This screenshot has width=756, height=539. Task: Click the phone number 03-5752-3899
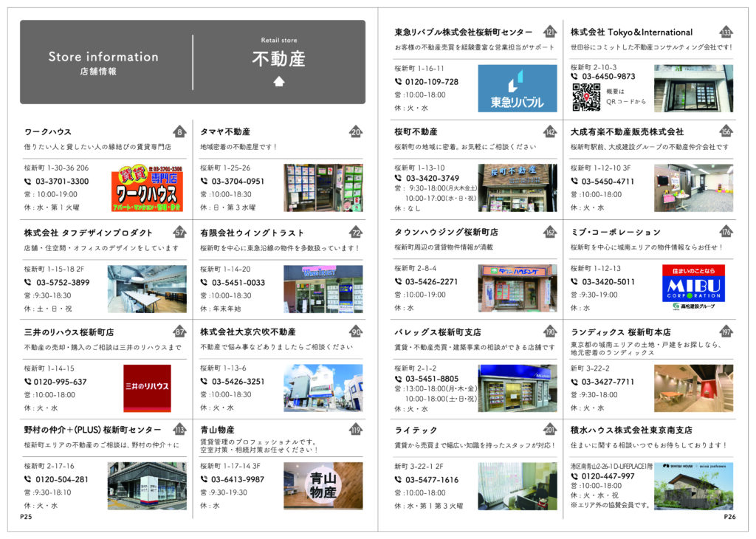coord(63,283)
